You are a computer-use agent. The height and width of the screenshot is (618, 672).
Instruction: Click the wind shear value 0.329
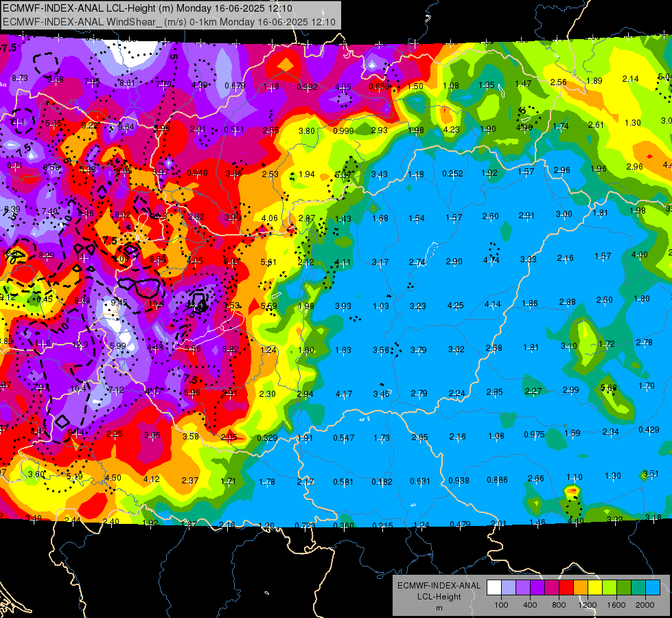267,437
